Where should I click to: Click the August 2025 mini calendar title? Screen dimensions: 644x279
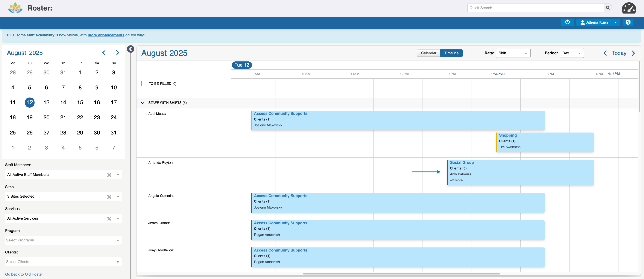[25, 53]
